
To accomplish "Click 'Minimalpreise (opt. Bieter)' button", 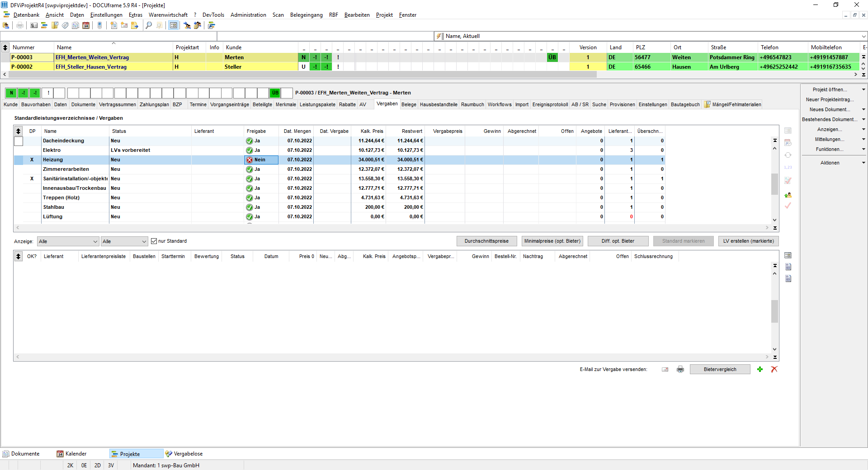I will 552,241.
